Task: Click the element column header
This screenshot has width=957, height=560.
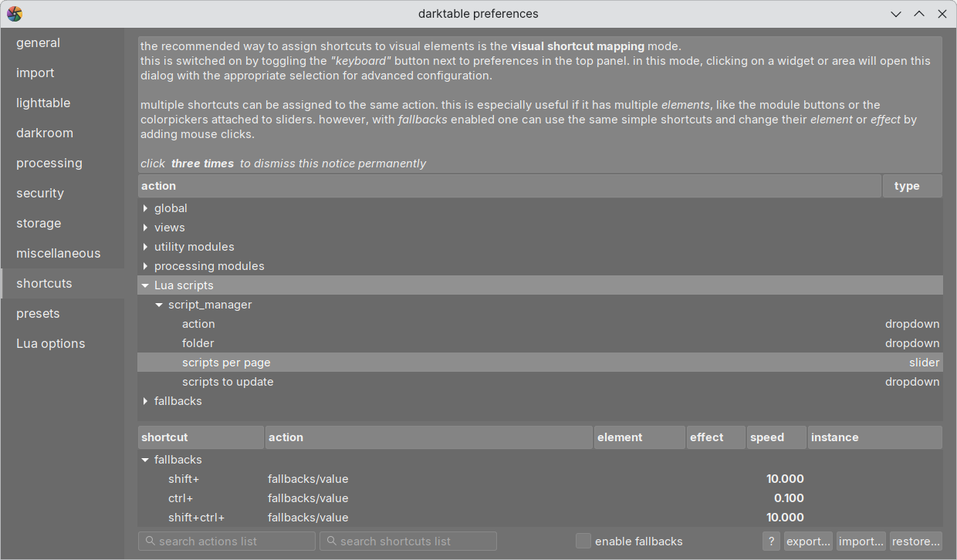Action: point(639,437)
